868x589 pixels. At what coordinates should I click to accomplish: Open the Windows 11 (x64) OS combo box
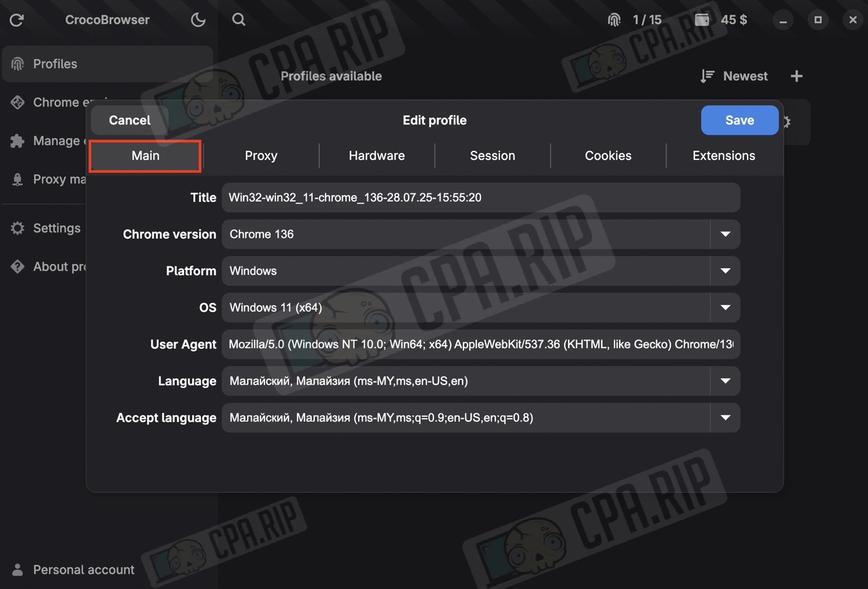pyautogui.click(x=481, y=308)
